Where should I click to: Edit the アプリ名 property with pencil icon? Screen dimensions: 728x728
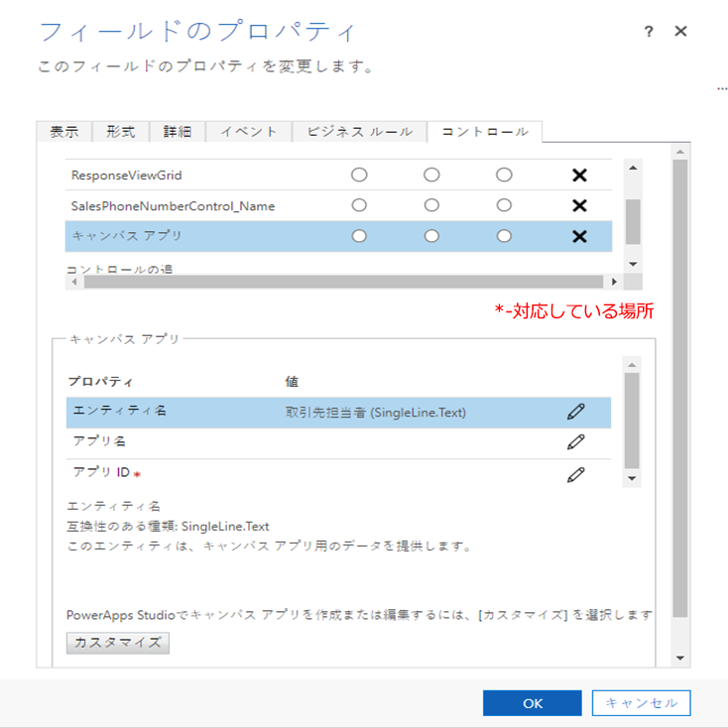pyautogui.click(x=575, y=442)
